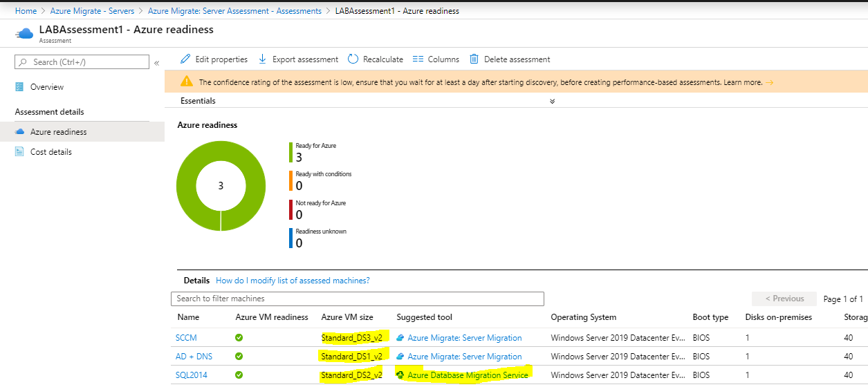Image resolution: width=868 pixels, height=387 pixels.
Task: Open Azure Migrate - Servers breadcrumb
Action: tap(93, 11)
